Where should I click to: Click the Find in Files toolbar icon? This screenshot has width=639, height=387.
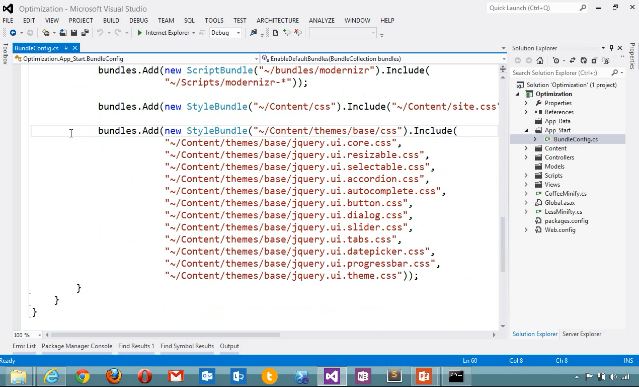[253, 33]
